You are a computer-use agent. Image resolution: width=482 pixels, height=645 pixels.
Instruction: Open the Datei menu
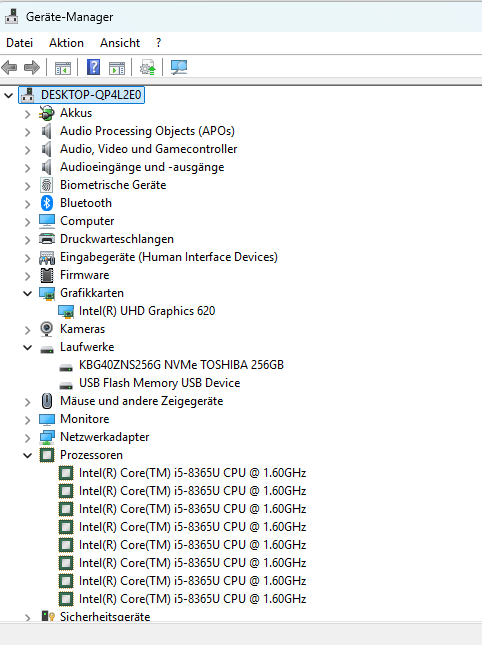tap(19, 43)
